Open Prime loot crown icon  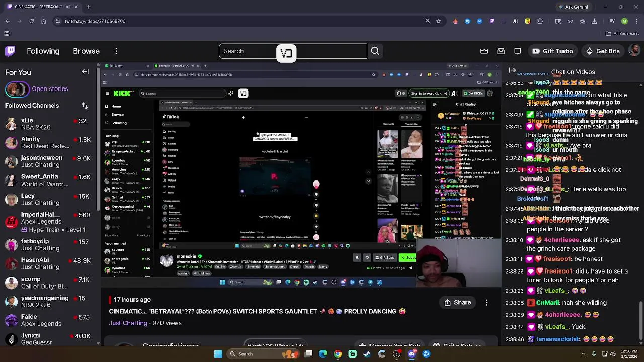coord(484,51)
